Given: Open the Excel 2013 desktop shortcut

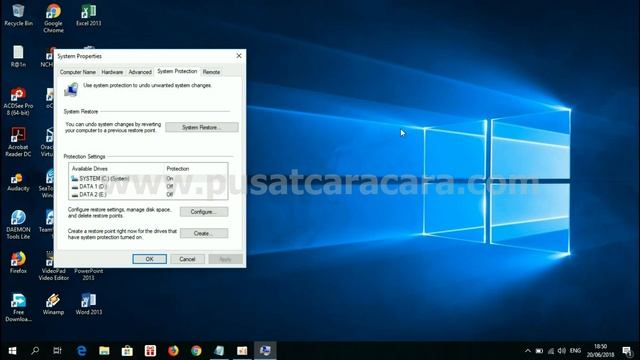Looking at the screenshot, I should coord(89,15).
